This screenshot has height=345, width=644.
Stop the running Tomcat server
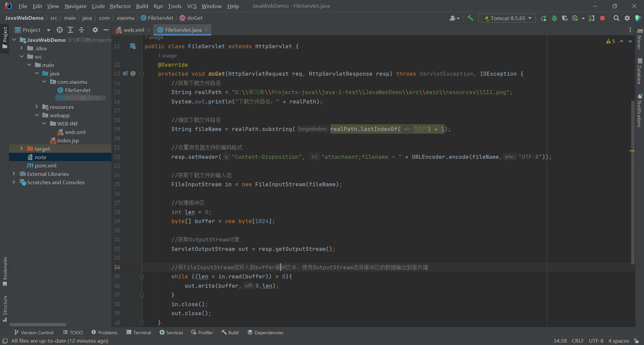coord(602,18)
